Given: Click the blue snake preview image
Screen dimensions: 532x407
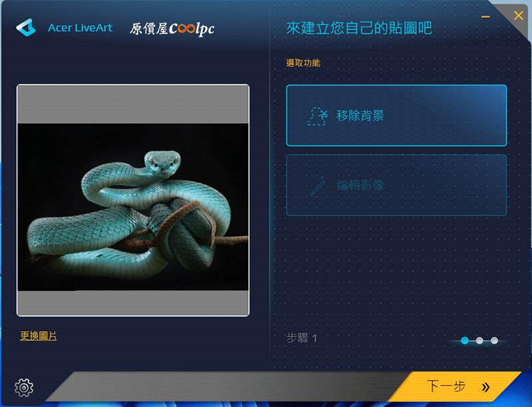Looking at the screenshot, I should [x=133, y=207].
